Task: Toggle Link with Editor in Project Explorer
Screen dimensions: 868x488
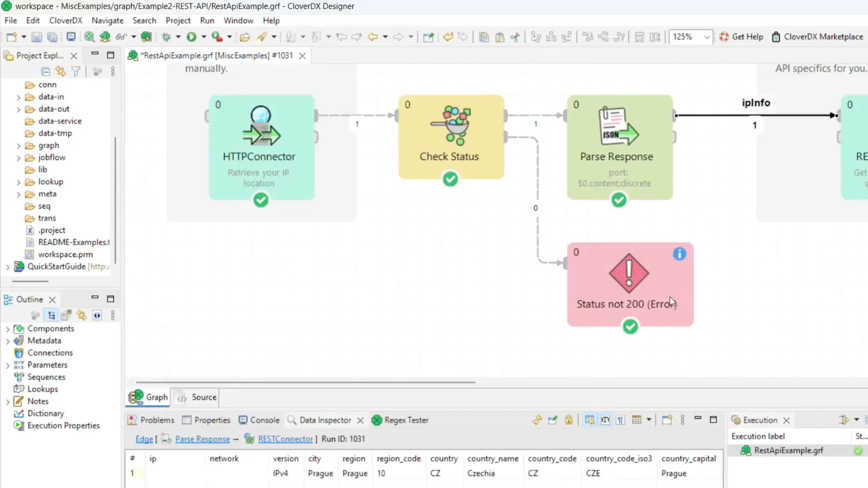Action: 61,71
